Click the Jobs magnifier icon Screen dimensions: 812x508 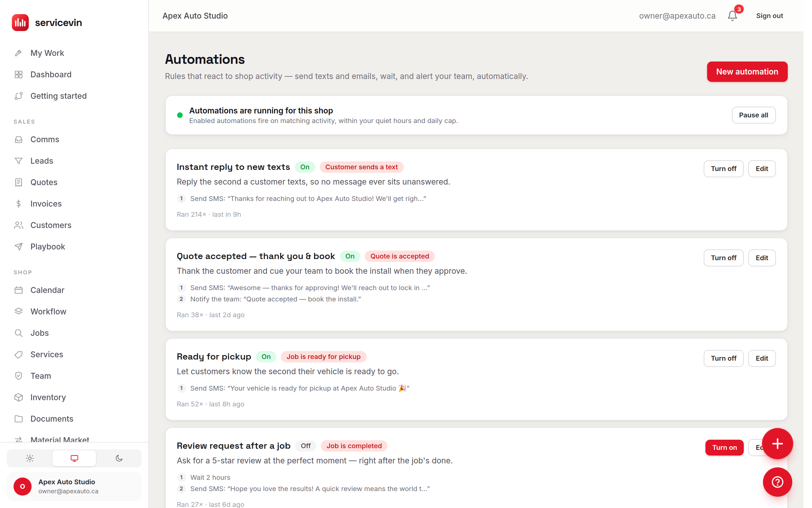coord(18,333)
